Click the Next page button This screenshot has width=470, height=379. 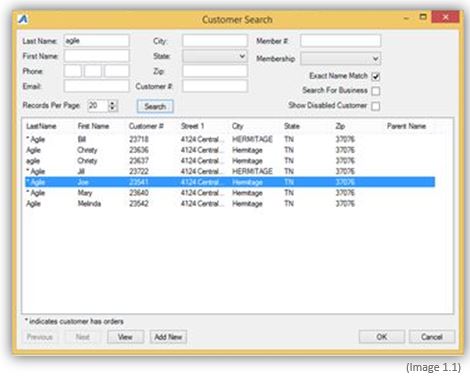(x=82, y=337)
